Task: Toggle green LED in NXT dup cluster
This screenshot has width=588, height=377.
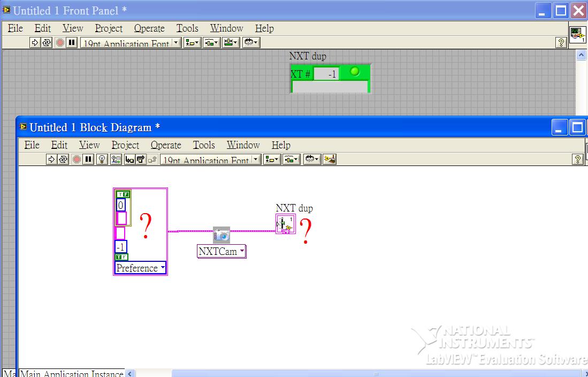Action: [x=354, y=71]
